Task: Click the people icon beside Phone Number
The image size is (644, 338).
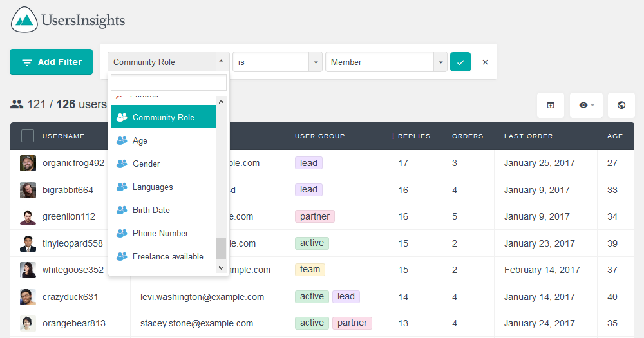Action: (122, 233)
